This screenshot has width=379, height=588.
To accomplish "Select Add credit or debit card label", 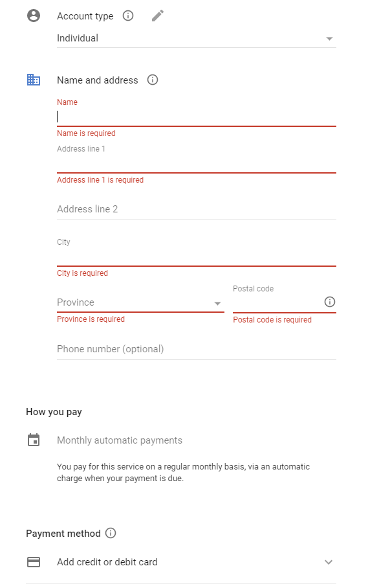I will click(x=107, y=561).
